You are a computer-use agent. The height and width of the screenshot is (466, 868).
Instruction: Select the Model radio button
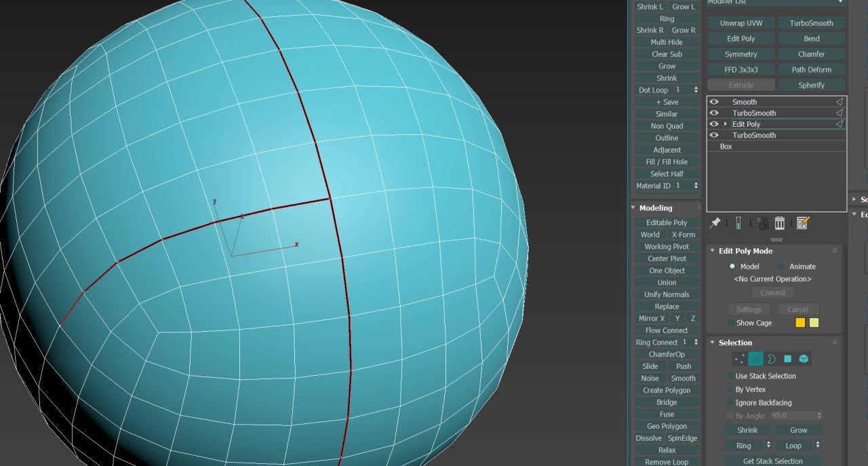(732, 267)
